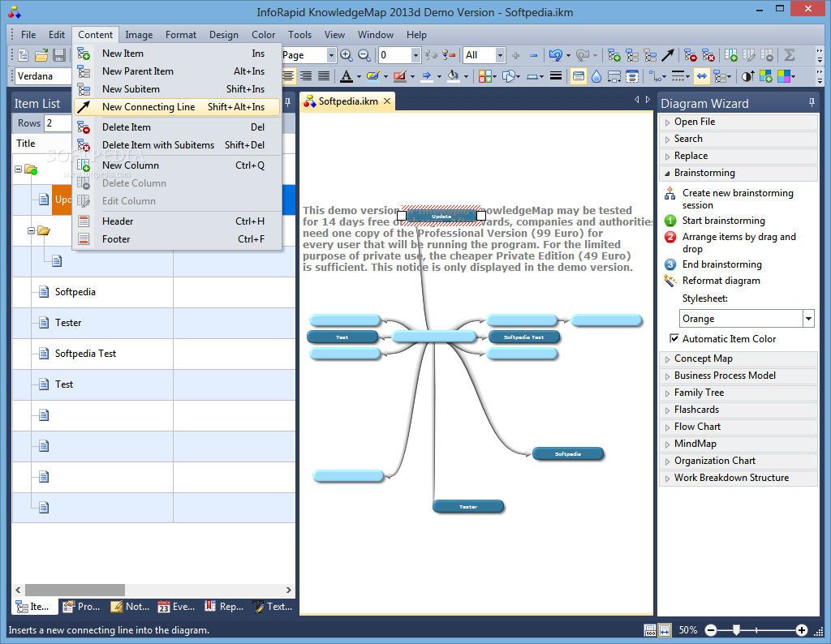Click the fit page status bar icon
The image size is (831, 644).
[x=650, y=630]
